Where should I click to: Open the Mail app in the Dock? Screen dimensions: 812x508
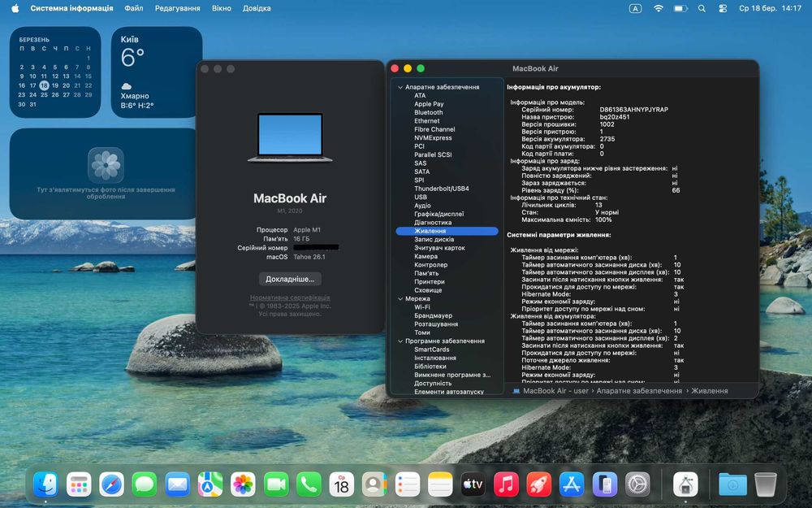(x=178, y=484)
